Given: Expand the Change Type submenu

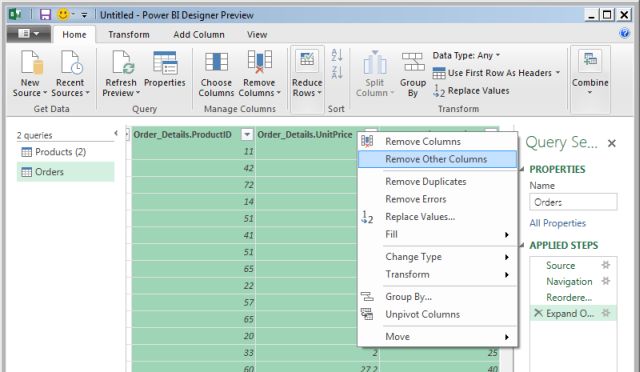Looking at the screenshot, I should coord(438,257).
